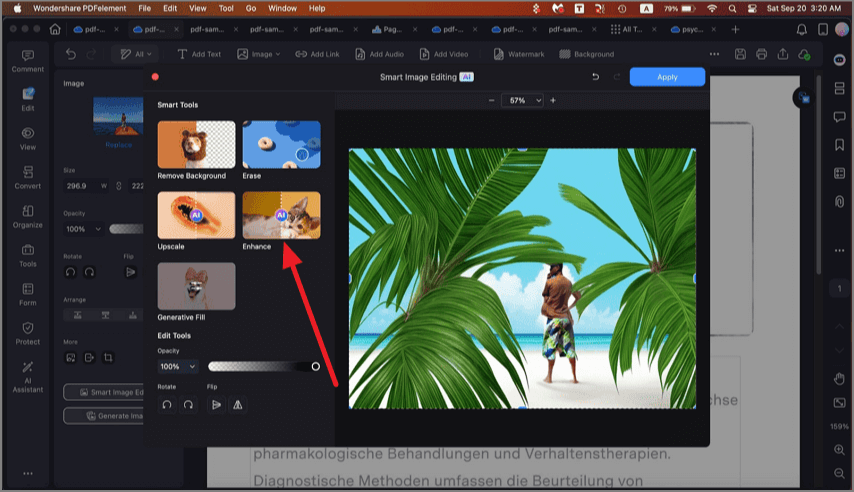Image resolution: width=854 pixels, height=492 pixels.
Task: Adjust the Edit Tools opacity slider
Action: [264, 367]
